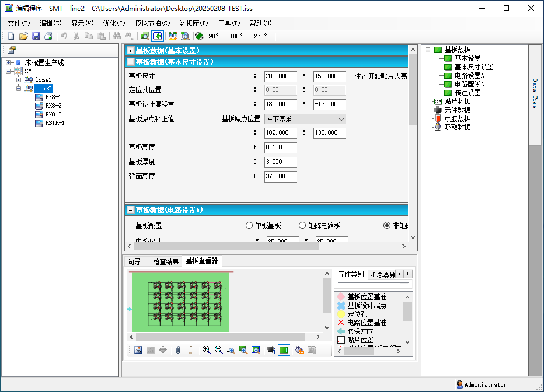Screen dimensions: 544x392
Task: Open a file with the folder icon
Action: 23,36
